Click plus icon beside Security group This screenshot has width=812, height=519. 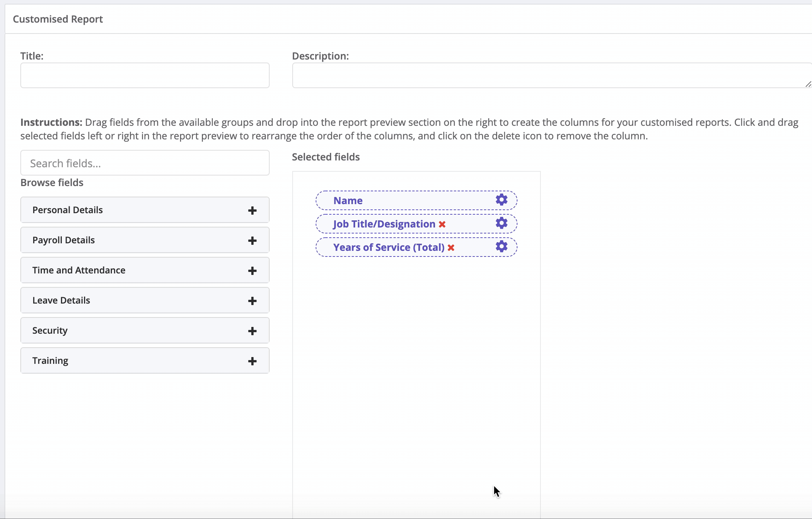tap(252, 331)
